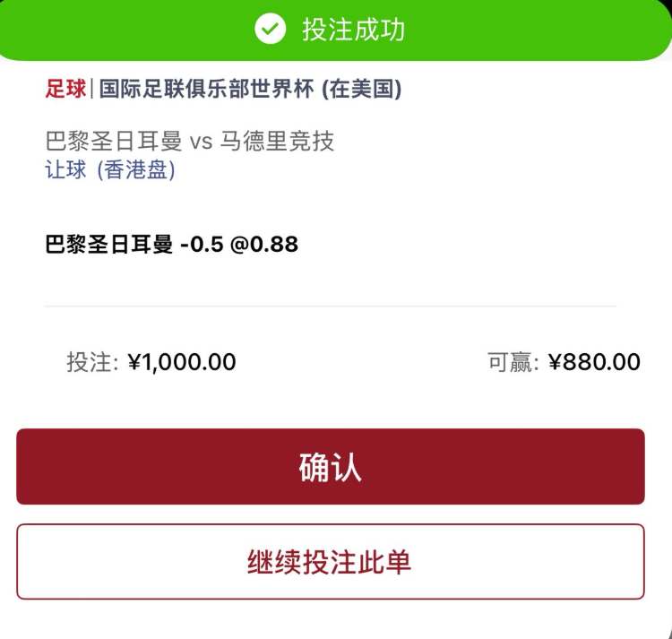Click the ¥1,000.00 stake amount
Image resolution: width=672 pixels, height=639 pixels.
(182, 362)
